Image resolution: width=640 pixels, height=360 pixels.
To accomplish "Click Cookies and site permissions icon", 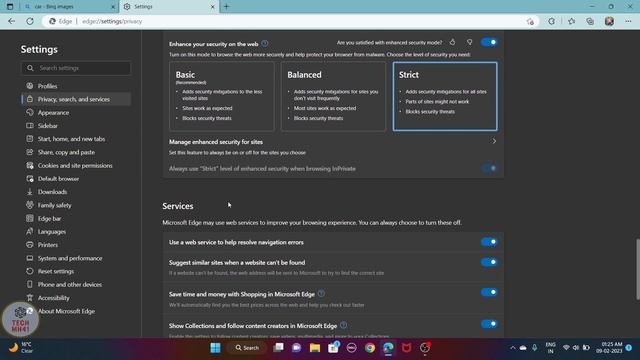I will [x=30, y=165].
